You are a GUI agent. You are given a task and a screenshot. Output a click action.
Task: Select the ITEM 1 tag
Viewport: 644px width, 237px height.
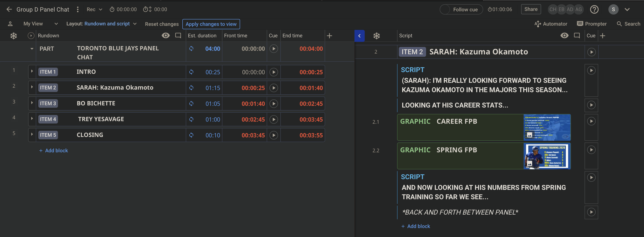click(48, 72)
